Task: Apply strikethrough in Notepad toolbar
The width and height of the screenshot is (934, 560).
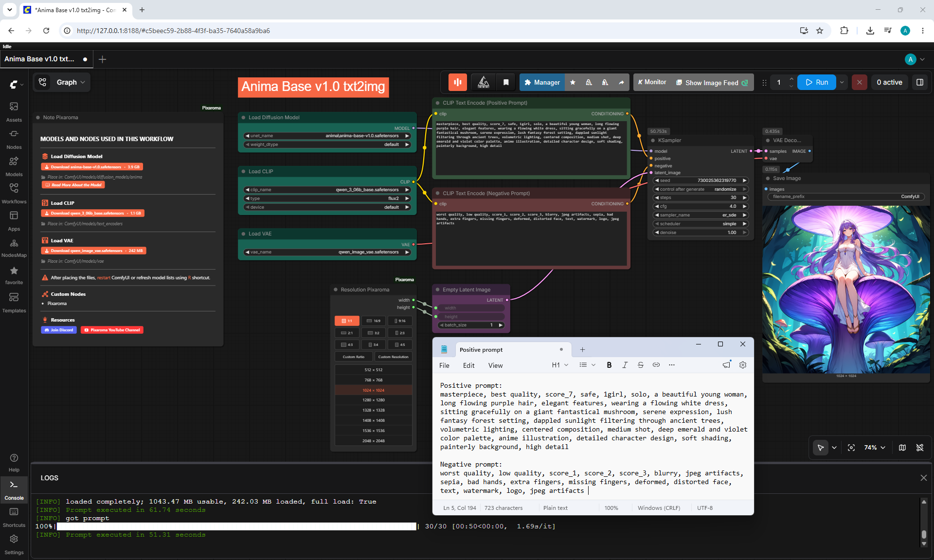Action: pyautogui.click(x=640, y=365)
